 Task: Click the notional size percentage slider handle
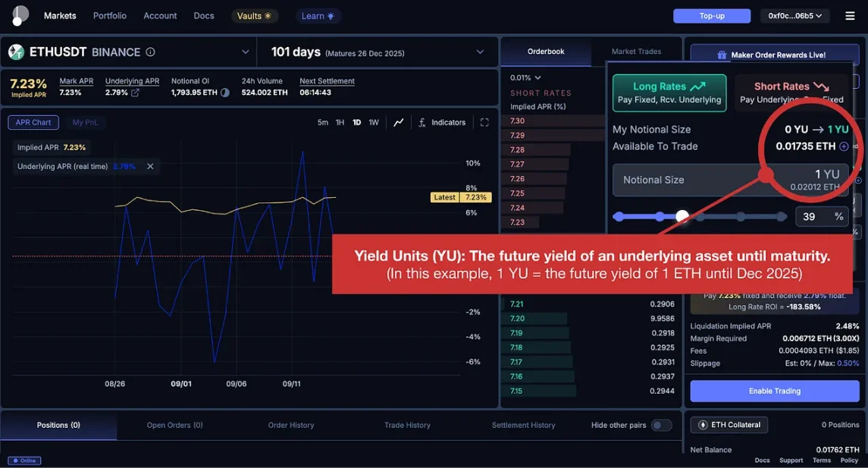pos(682,216)
